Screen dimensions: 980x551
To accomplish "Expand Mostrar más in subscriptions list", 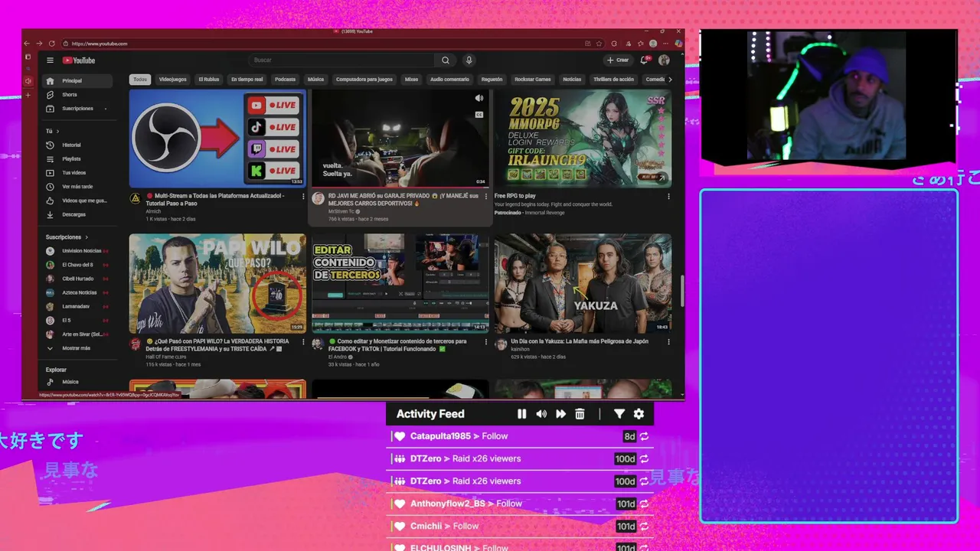I will [x=77, y=348].
